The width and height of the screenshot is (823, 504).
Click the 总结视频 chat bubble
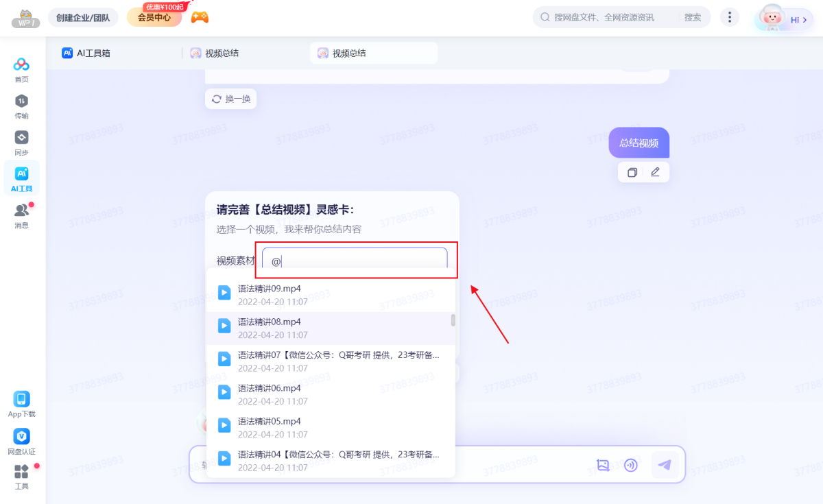(x=639, y=143)
